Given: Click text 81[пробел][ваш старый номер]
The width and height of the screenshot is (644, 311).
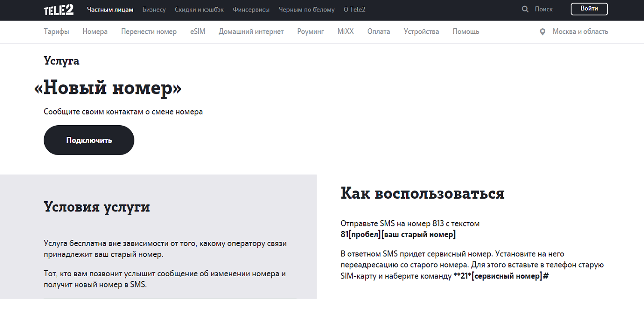Looking at the screenshot, I should (398, 235).
